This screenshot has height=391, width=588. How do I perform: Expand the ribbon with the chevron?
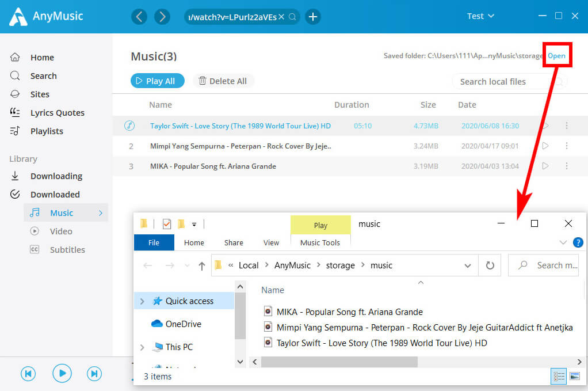pos(563,242)
